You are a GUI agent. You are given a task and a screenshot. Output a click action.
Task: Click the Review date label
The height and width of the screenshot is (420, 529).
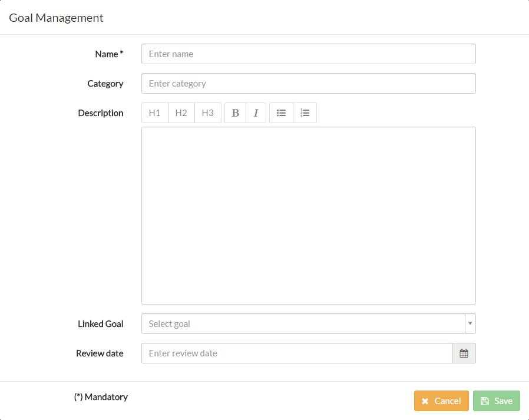pos(100,353)
